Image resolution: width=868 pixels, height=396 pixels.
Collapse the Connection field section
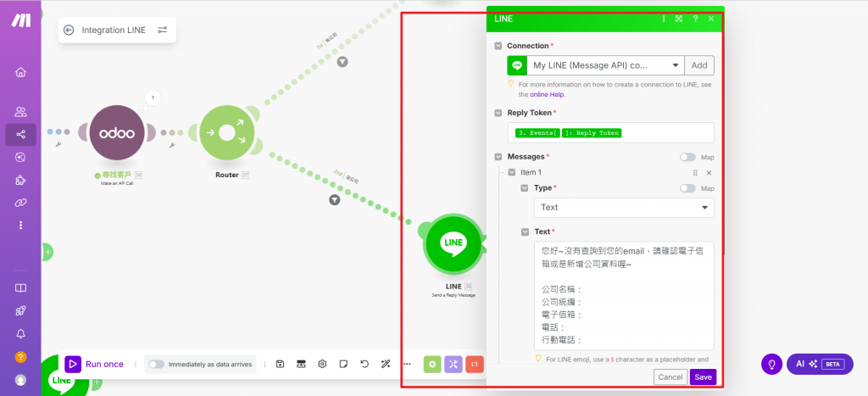[498, 46]
